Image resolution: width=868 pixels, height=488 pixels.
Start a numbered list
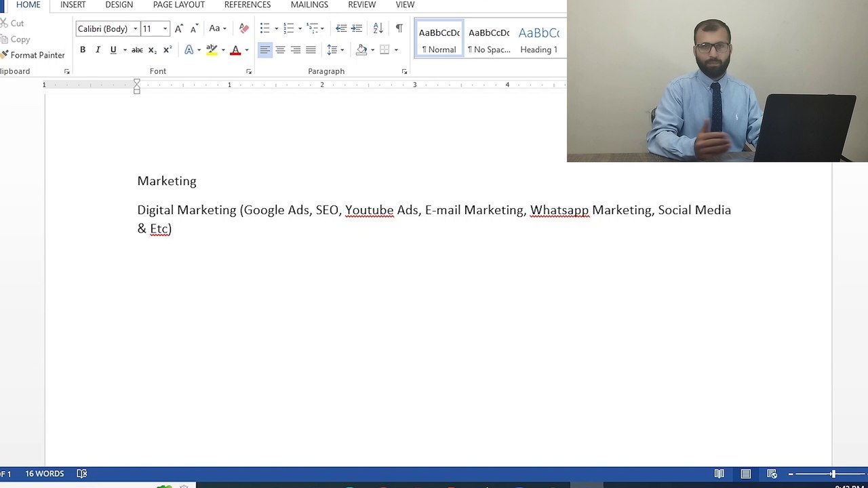tap(288, 28)
